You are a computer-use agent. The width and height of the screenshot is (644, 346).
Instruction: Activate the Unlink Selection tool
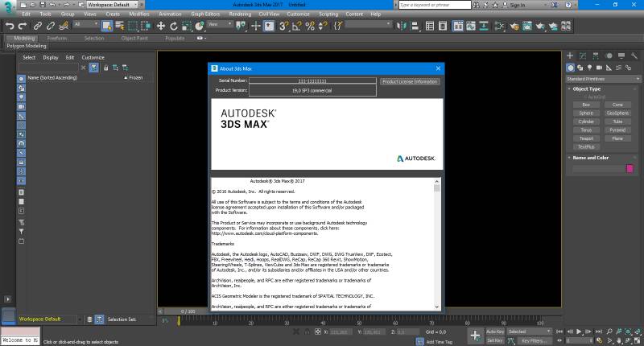[x=51, y=27]
